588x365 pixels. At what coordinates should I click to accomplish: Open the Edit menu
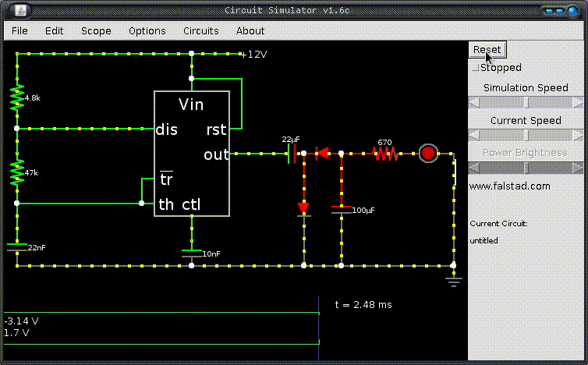(x=54, y=30)
